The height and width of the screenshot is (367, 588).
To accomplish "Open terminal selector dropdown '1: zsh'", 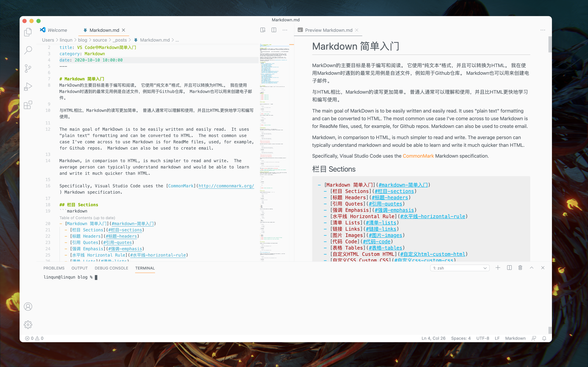I will 460,268.
